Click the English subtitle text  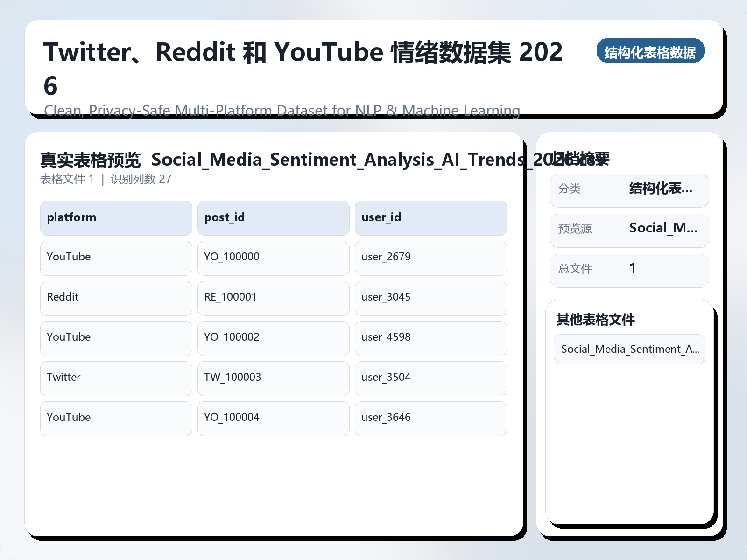[x=282, y=111]
